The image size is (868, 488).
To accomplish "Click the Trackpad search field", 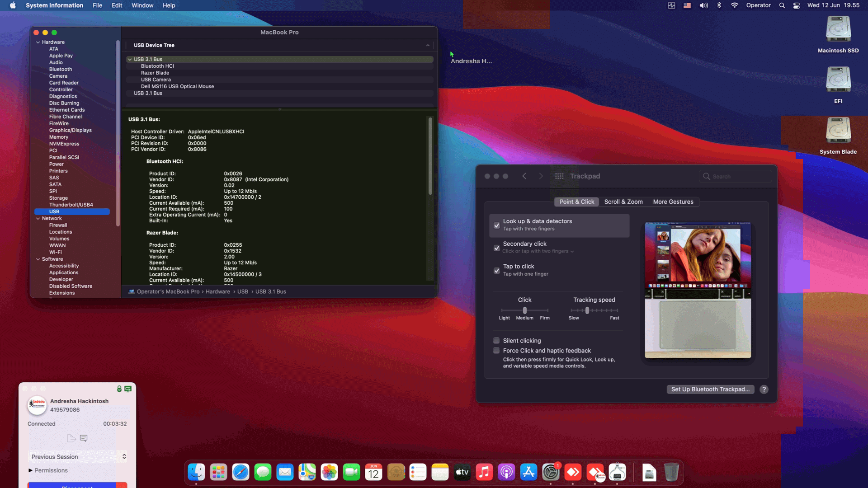I will pyautogui.click(x=736, y=176).
